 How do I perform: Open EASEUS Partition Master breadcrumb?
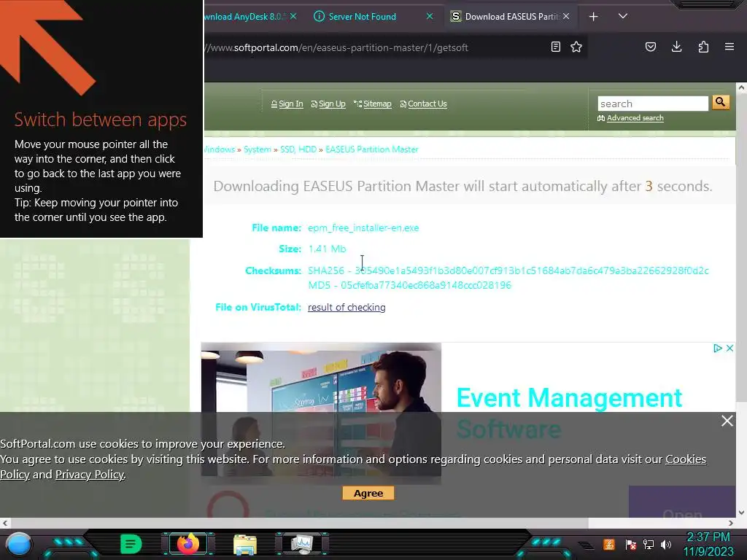[x=371, y=149]
